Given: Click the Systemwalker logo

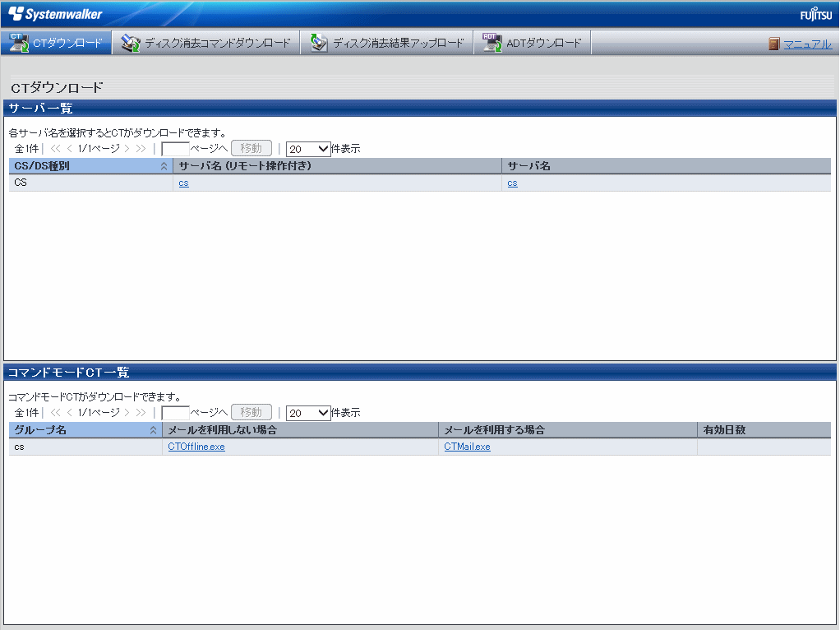Looking at the screenshot, I should tap(56, 14).
